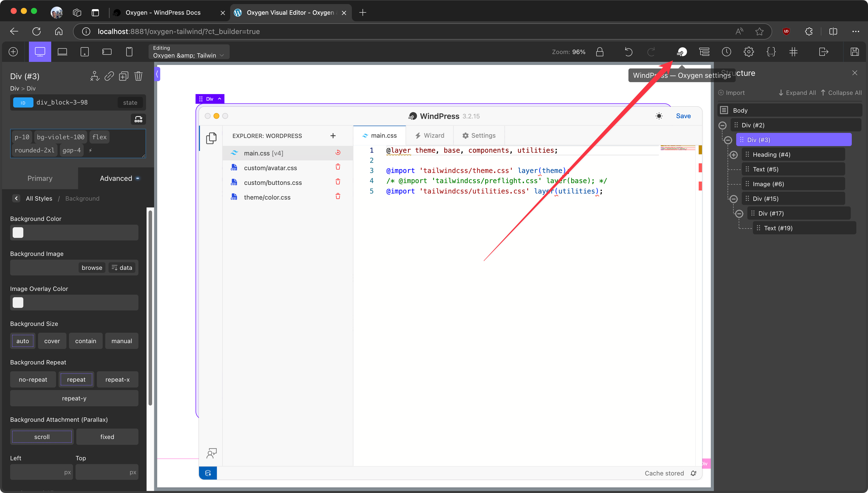
Task: Choose no-repeat for Background Repeat
Action: pyautogui.click(x=33, y=380)
